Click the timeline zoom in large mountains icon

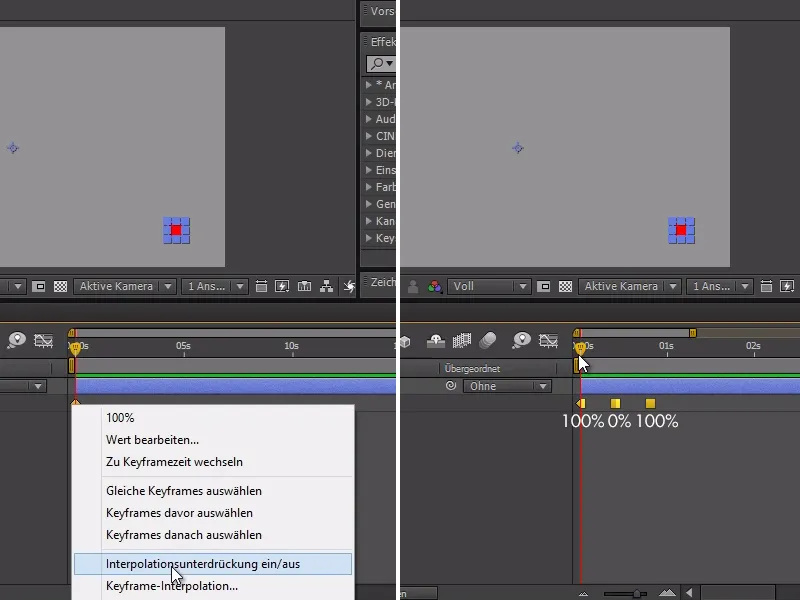point(667,593)
